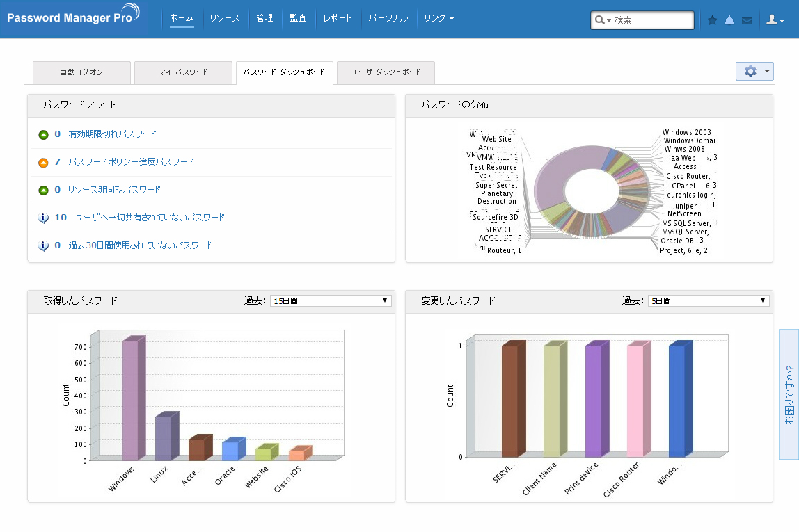
Task: Click the search magnifier icon
Action: pyautogui.click(x=600, y=20)
